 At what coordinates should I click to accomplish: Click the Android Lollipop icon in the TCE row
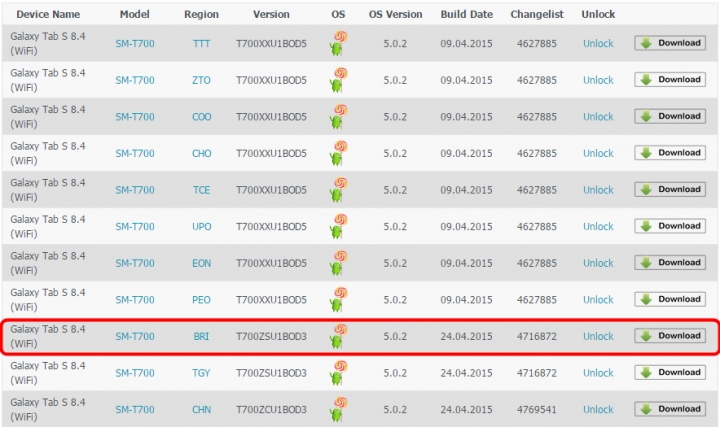(338, 190)
